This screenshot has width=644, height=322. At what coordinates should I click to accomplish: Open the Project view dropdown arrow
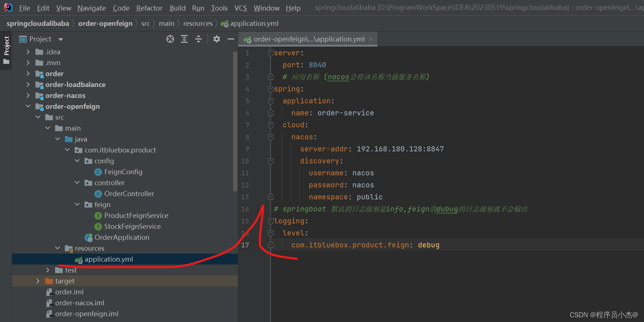click(61, 39)
